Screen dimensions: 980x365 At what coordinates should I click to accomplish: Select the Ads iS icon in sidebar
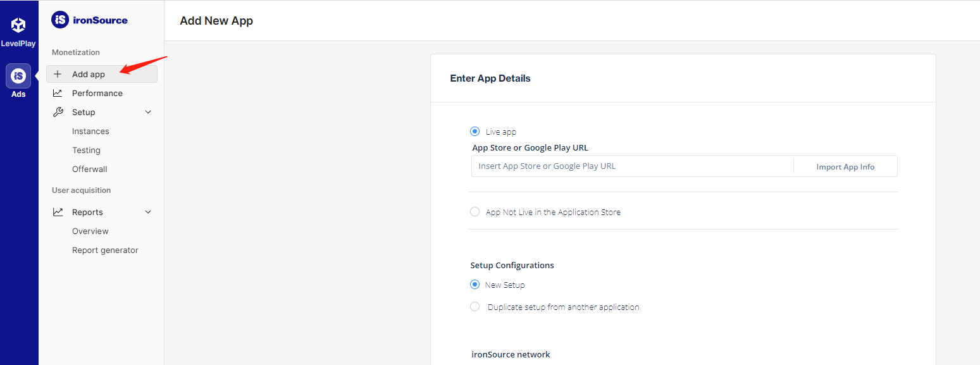tap(18, 76)
